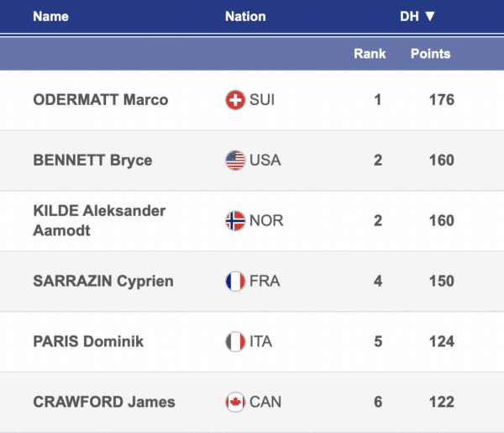Click Crawford's 122 points value
The image size is (504, 433).
(x=441, y=402)
